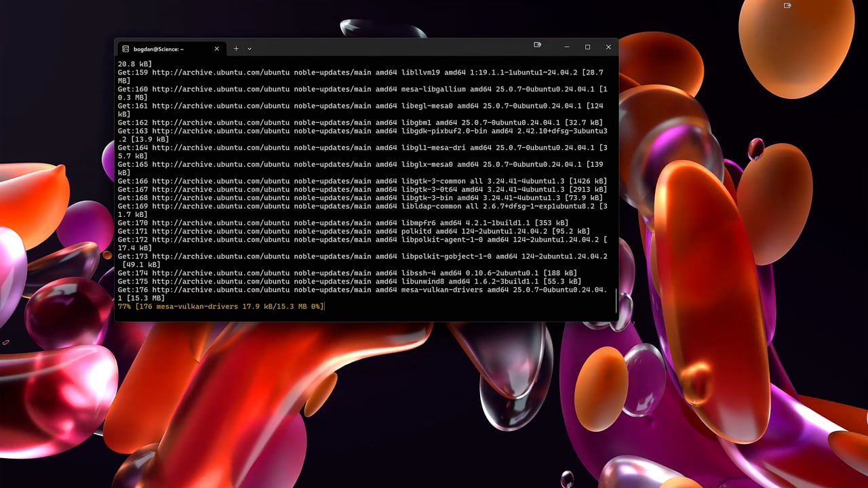Click package name libglx-mesa0
Viewport: 868px width, 488px height.
click(x=427, y=164)
